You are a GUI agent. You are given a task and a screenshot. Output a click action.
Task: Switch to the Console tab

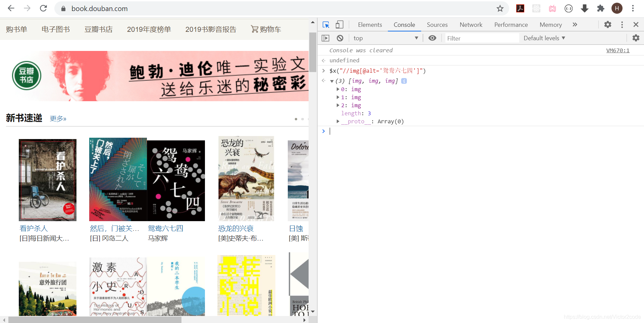click(404, 25)
